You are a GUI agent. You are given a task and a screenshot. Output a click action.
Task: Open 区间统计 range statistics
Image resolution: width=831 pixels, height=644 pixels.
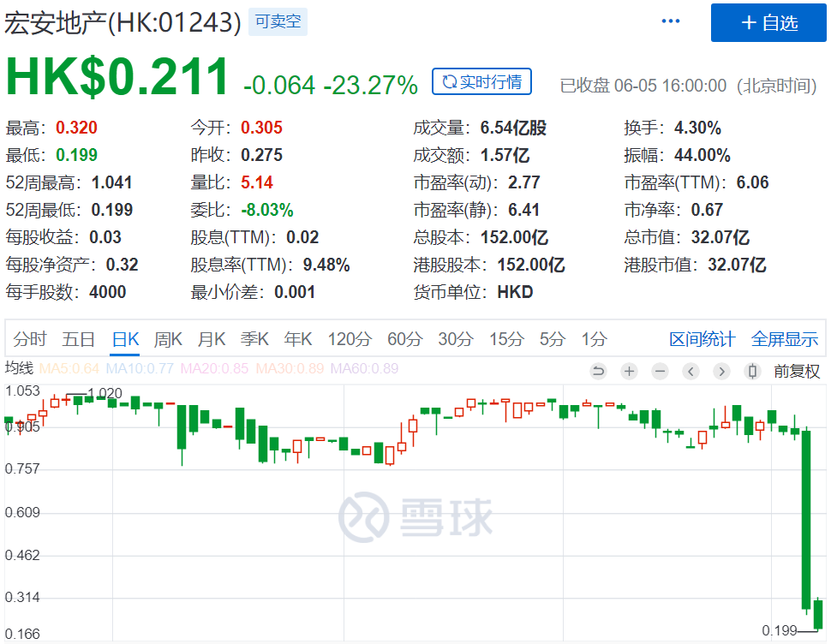(x=702, y=339)
